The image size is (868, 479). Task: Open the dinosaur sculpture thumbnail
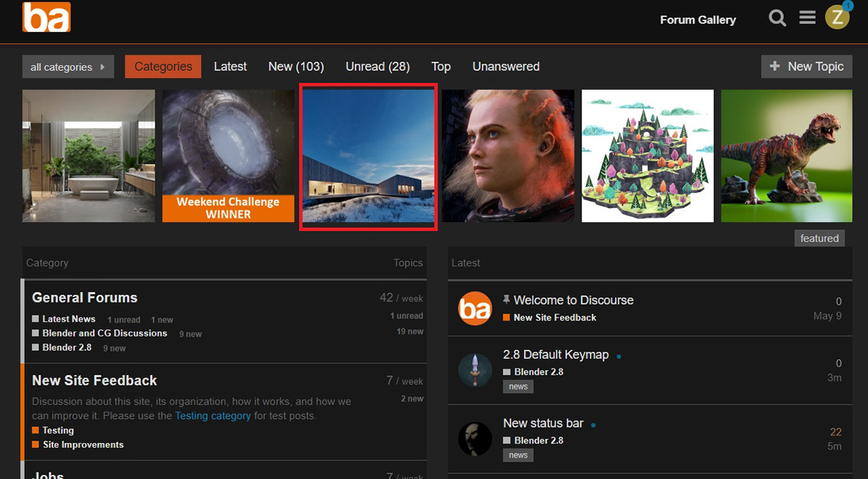pos(786,156)
